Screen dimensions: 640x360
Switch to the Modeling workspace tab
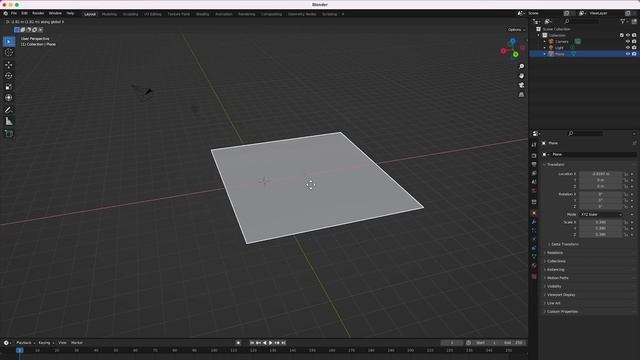point(109,14)
